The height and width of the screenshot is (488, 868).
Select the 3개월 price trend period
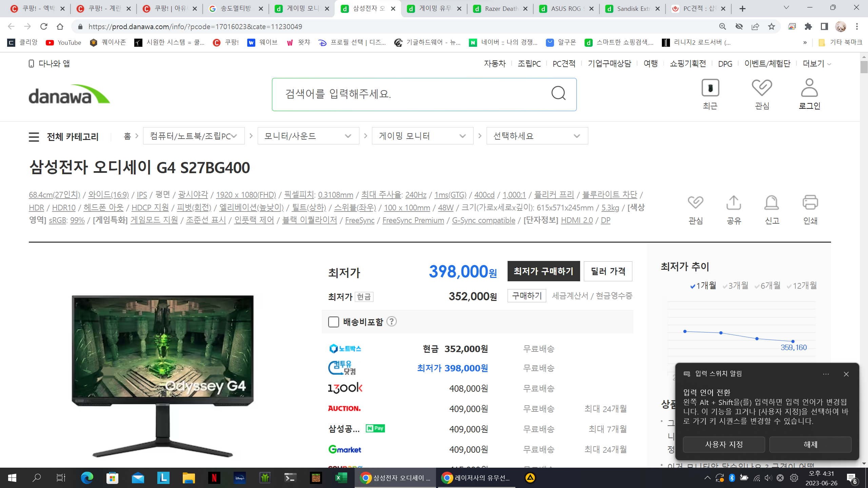735,286
